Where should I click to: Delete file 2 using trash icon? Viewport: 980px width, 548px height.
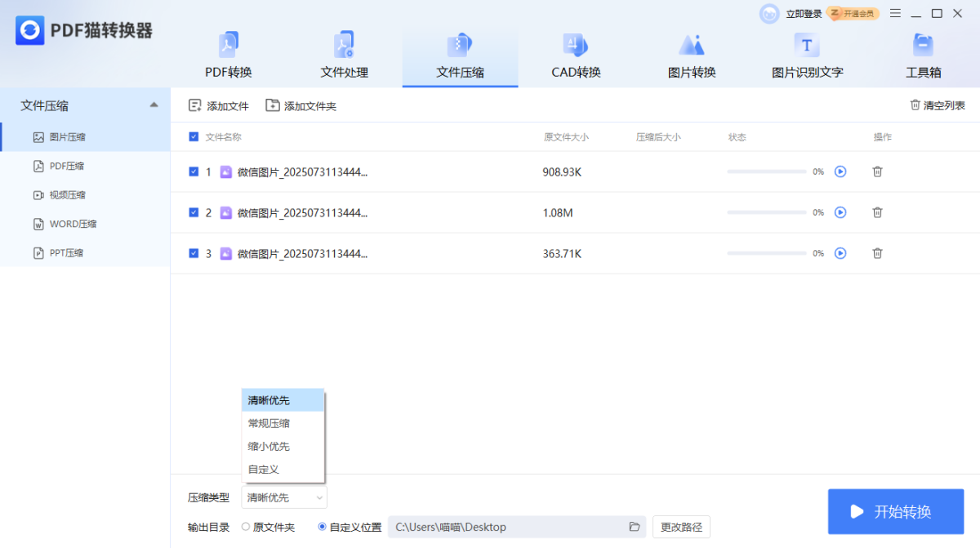click(x=877, y=212)
